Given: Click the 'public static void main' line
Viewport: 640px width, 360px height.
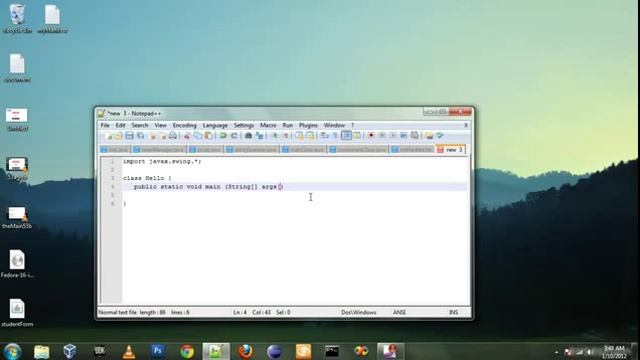Looking at the screenshot, I should coord(208,187).
